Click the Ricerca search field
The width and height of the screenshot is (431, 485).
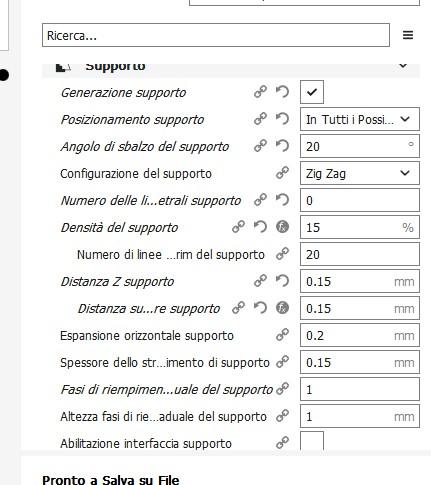(216, 35)
